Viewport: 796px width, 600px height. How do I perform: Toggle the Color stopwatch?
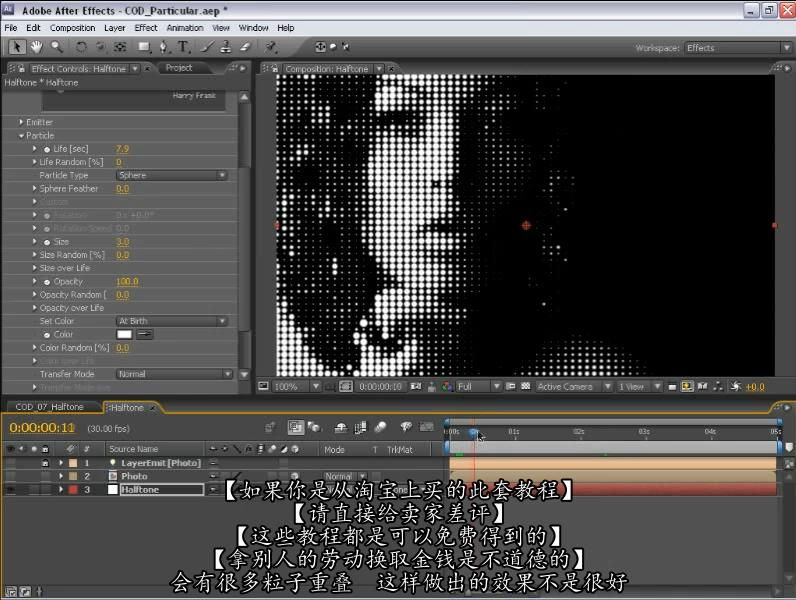click(x=47, y=335)
